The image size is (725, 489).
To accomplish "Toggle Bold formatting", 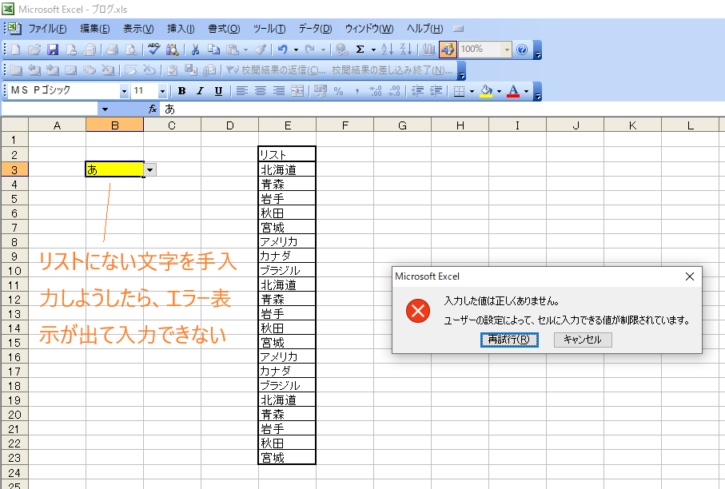I will click(x=182, y=91).
